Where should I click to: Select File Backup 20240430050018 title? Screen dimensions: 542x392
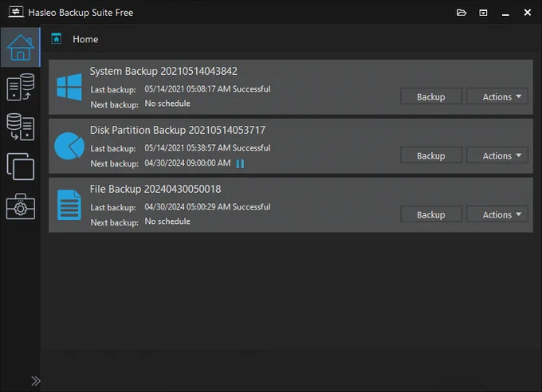coord(155,189)
